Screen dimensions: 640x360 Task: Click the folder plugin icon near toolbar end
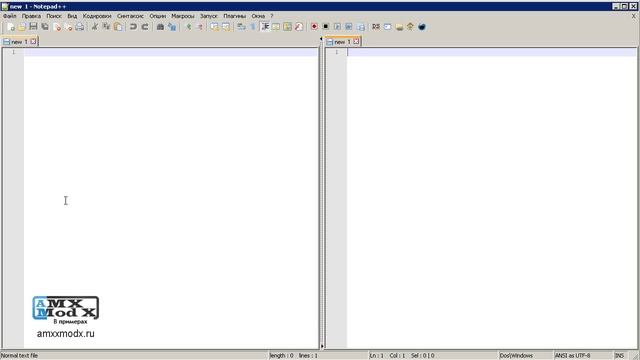[x=399, y=27]
